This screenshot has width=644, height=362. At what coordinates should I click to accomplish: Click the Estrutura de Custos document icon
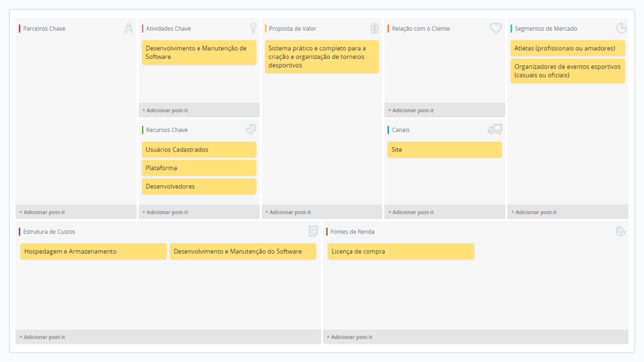coord(313,232)
